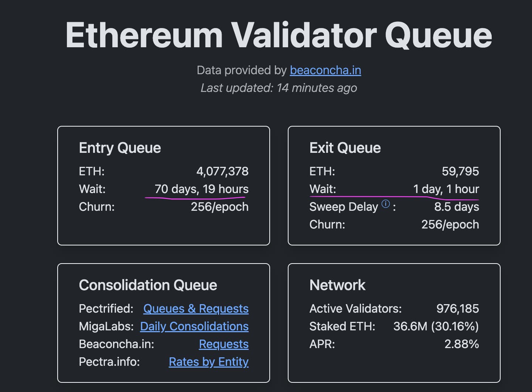Click the Entry Queue ETH value 4,077,378
The width and height of the screenshot is (532, 392).
pos(222,171)
